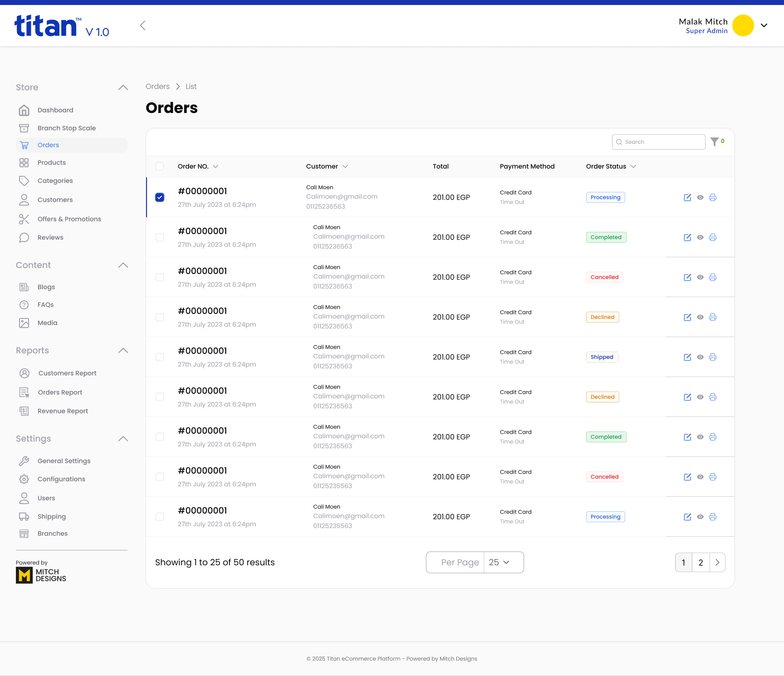
Task: Open the filter funnel icon beside search
Action: tap(715, 142)
